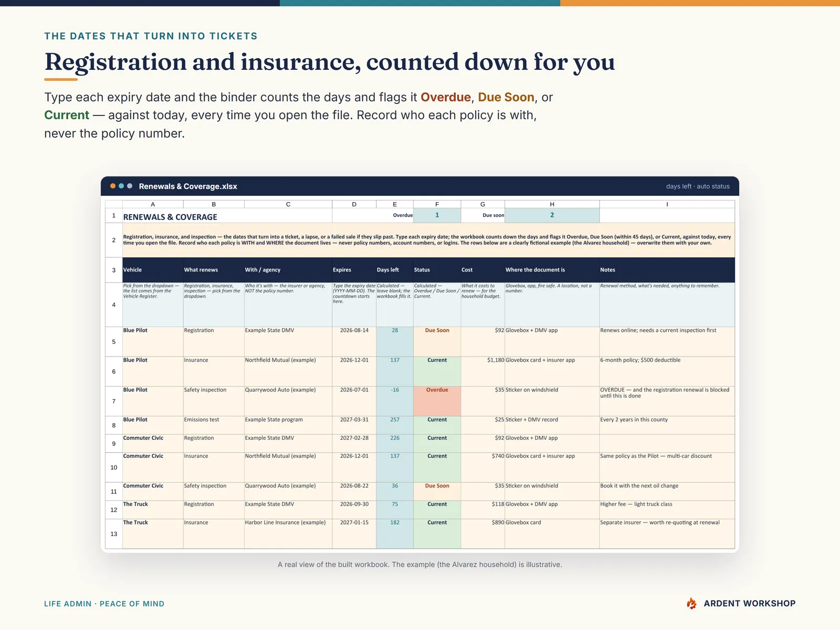Click the $740 cost cell
Viewport: 840px width, 630px height.
(x=483, y=467)
